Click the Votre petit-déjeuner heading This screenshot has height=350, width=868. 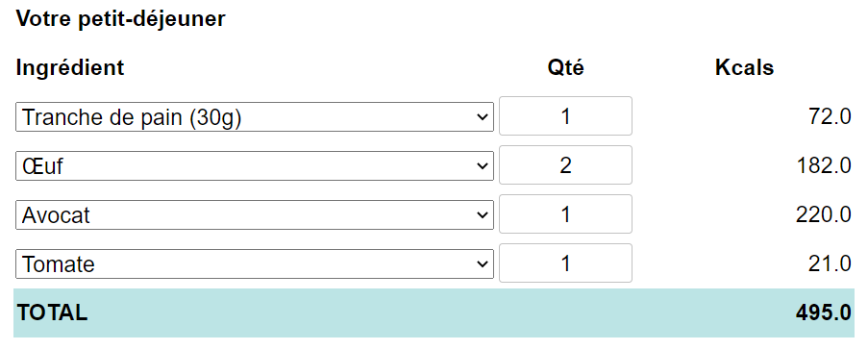click(121, 19)
